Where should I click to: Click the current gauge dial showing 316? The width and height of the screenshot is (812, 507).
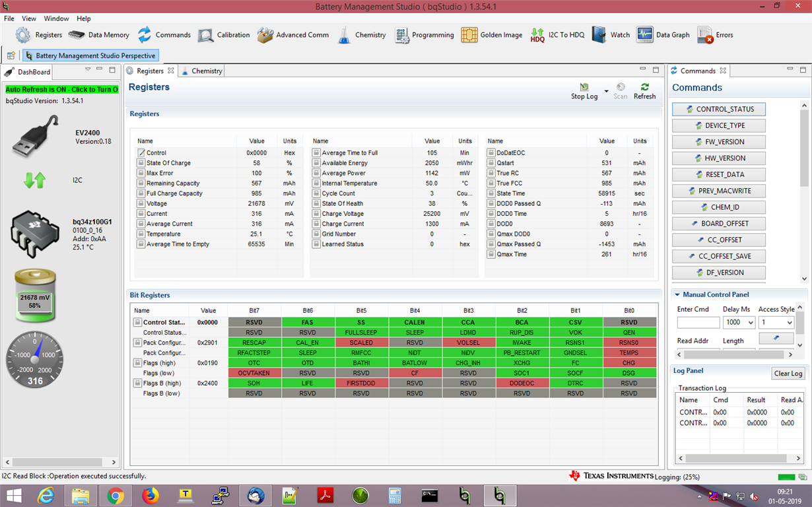pos(35,360)
